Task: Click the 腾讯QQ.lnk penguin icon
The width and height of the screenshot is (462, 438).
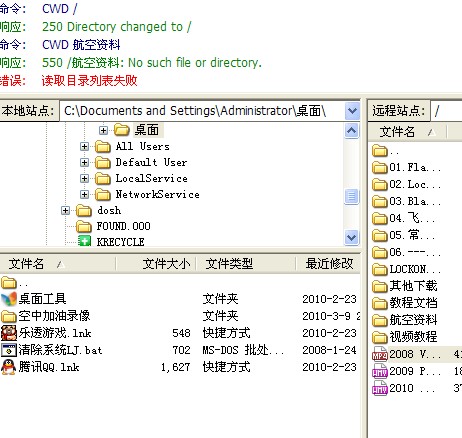Action: pos(9,367)
